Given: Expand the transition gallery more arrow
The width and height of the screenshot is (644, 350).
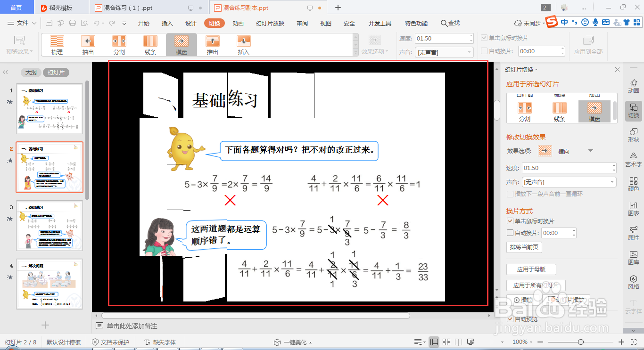Looking at the screenshot, I should coord(356,53).
